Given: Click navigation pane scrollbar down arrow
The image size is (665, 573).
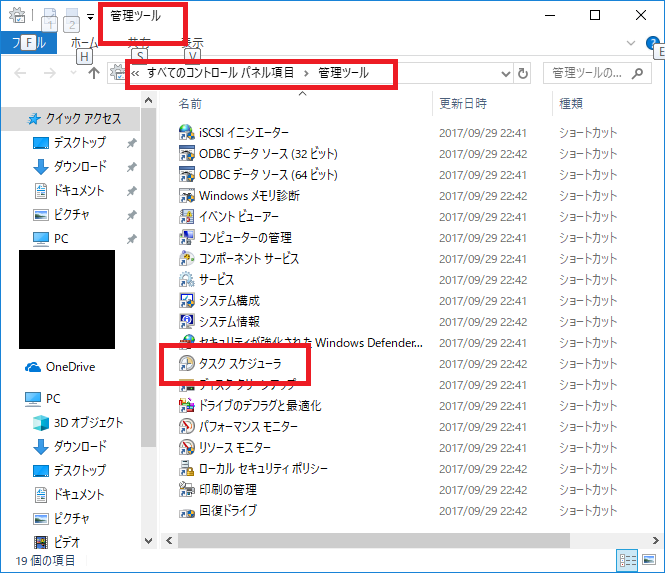Looking at the screenshot, I should pyautogui.click(x=148, y=541).
